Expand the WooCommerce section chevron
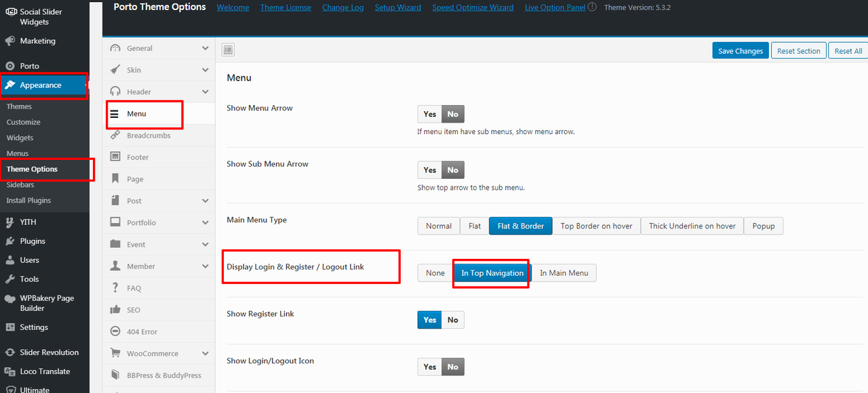 [x=205, y=353]
